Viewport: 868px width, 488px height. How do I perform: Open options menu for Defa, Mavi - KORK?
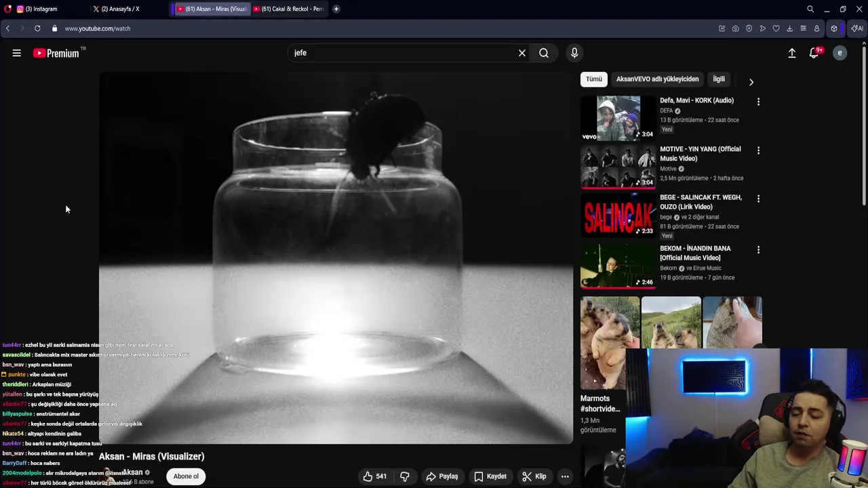[x=758, y=102]
